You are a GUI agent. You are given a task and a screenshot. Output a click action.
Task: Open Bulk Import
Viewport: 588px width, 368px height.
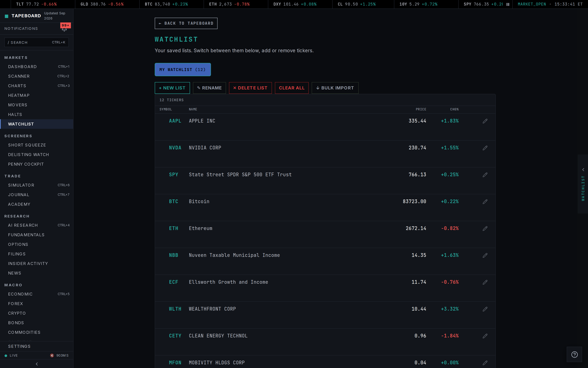coord(335,88)
